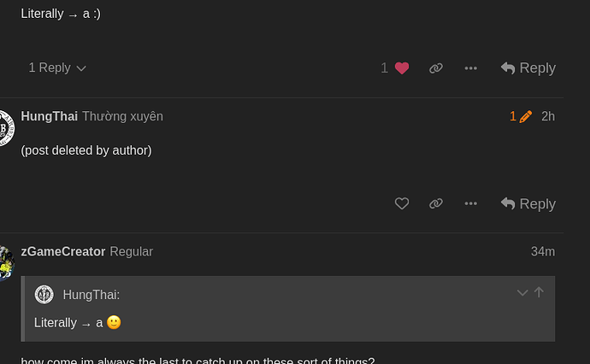Open HungThai's user profile name
The height and width of the screenshot is (364, 590).
coord(49,116)
